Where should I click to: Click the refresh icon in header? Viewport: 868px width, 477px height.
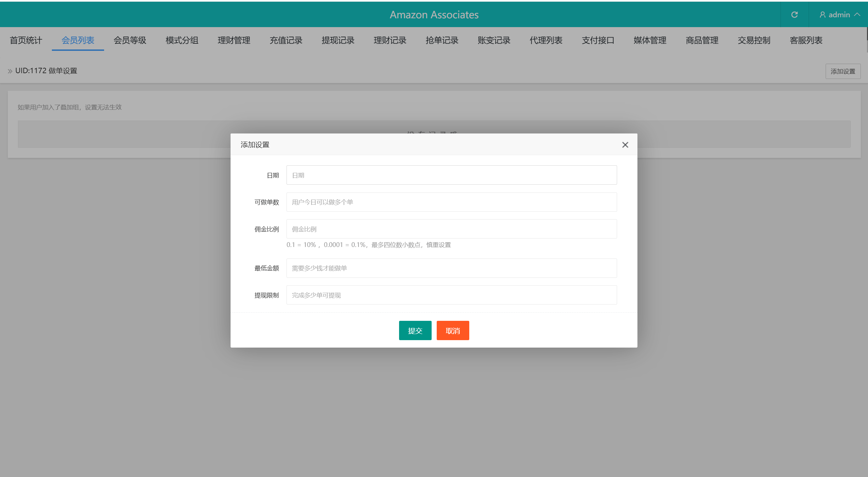point(794,15)
